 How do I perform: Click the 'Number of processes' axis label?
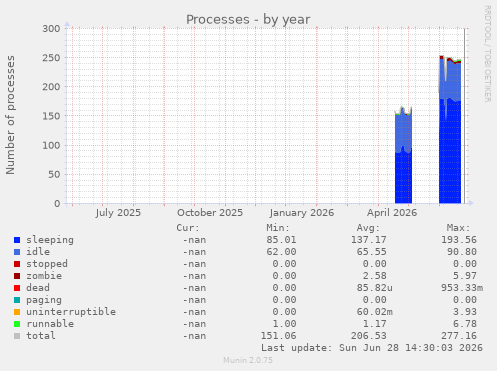coord(11,115)
